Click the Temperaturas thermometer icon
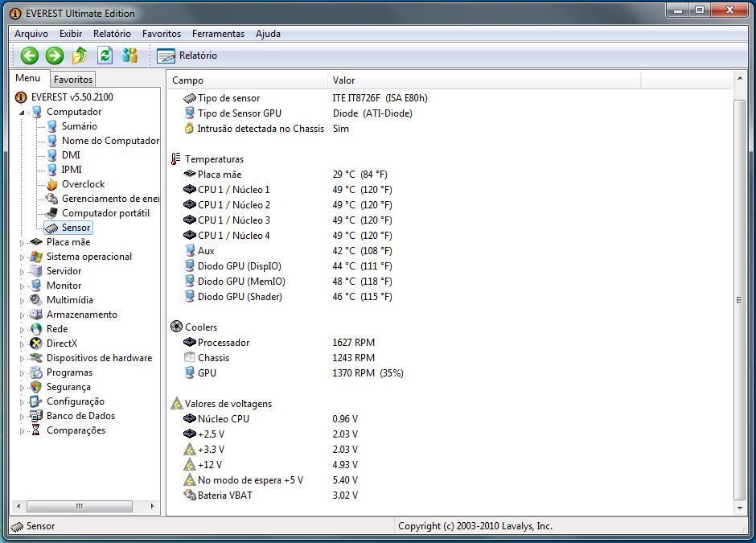 pos(176,159)
